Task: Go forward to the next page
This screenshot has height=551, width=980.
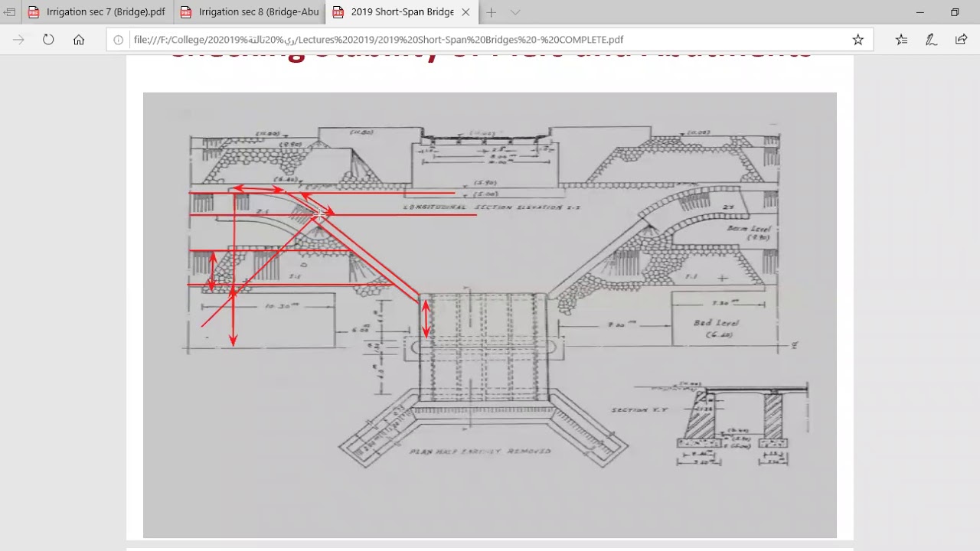Action: pos(18,40)
